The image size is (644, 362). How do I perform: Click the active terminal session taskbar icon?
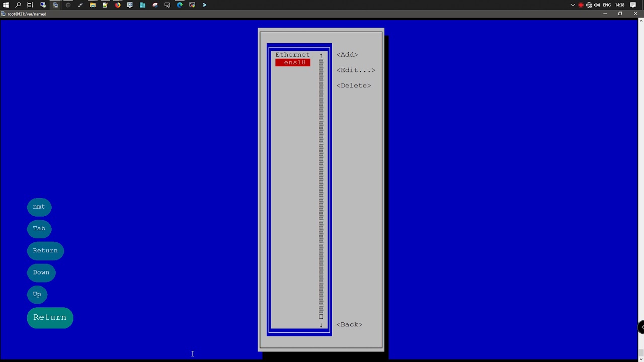(x=55, y=5)
